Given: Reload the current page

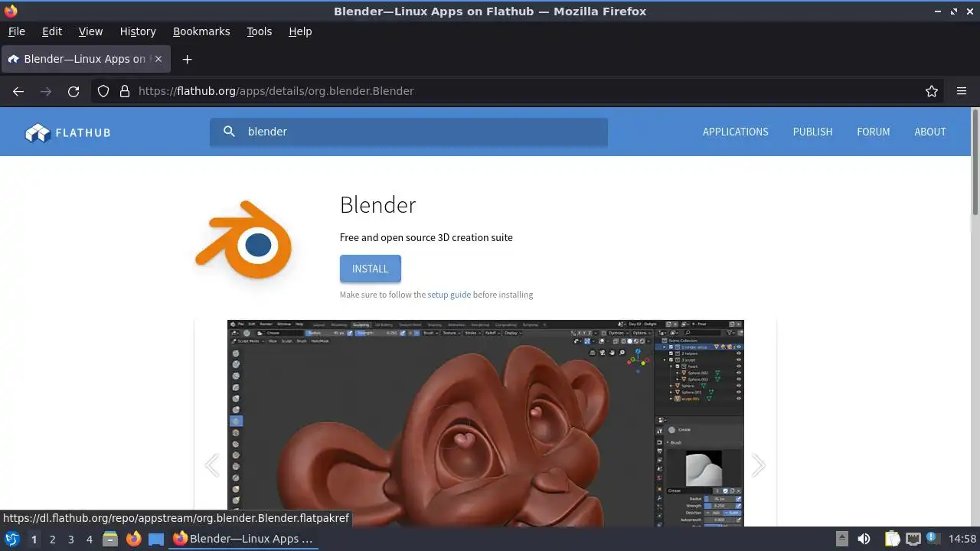Looking at the screenshot, I should [73, 91].
